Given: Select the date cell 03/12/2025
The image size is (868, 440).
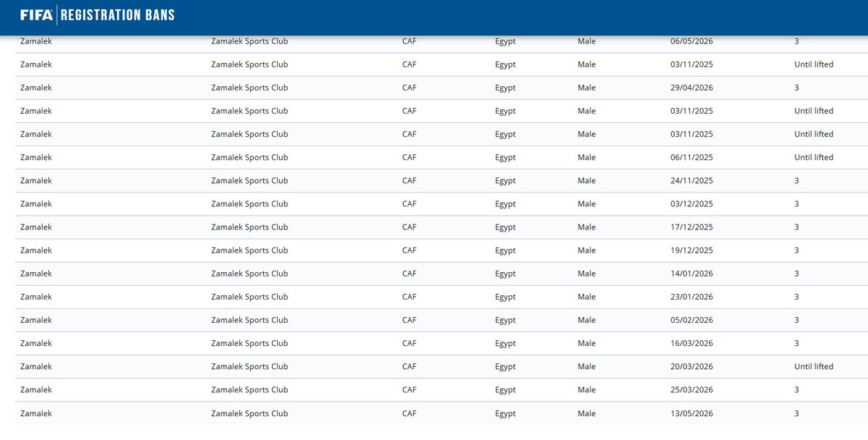Looking at the screenshot, I should coord(692,203).
